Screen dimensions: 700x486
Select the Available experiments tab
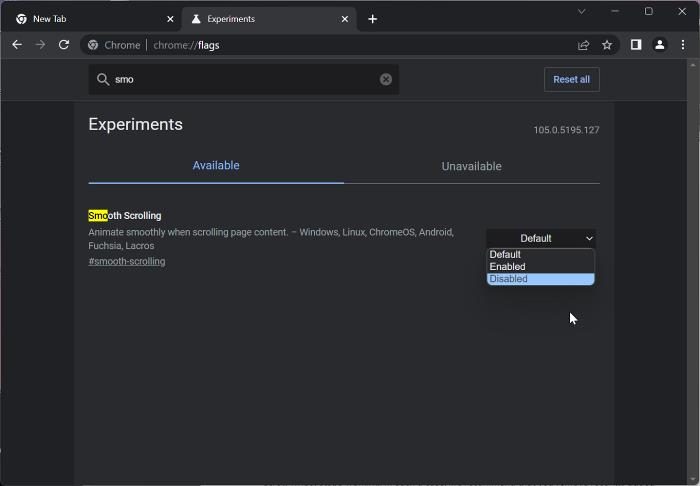(216, 166)
